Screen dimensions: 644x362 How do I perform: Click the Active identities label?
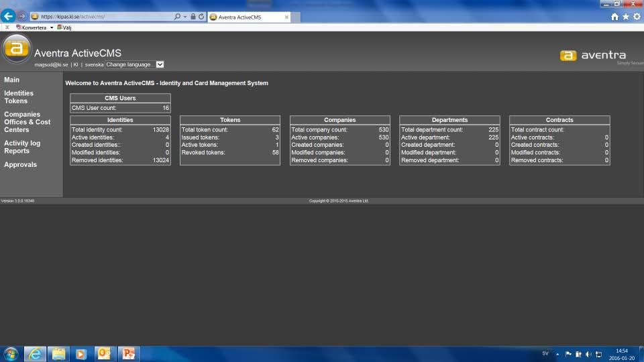coord(93,137)
